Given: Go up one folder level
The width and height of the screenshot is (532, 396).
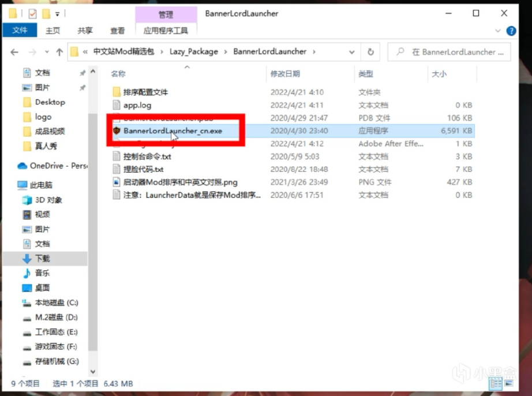Looking at the screenshot, I should pyautogui.click(x=59, y=52).
